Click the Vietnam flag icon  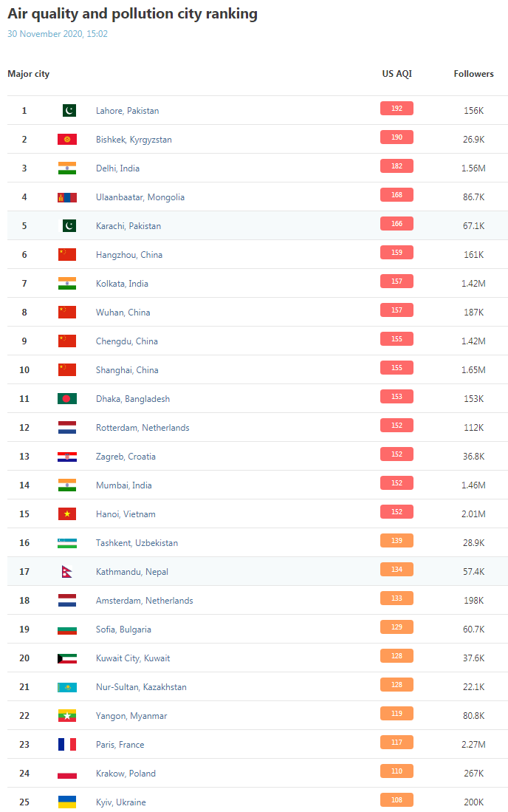tap(67, 514)
